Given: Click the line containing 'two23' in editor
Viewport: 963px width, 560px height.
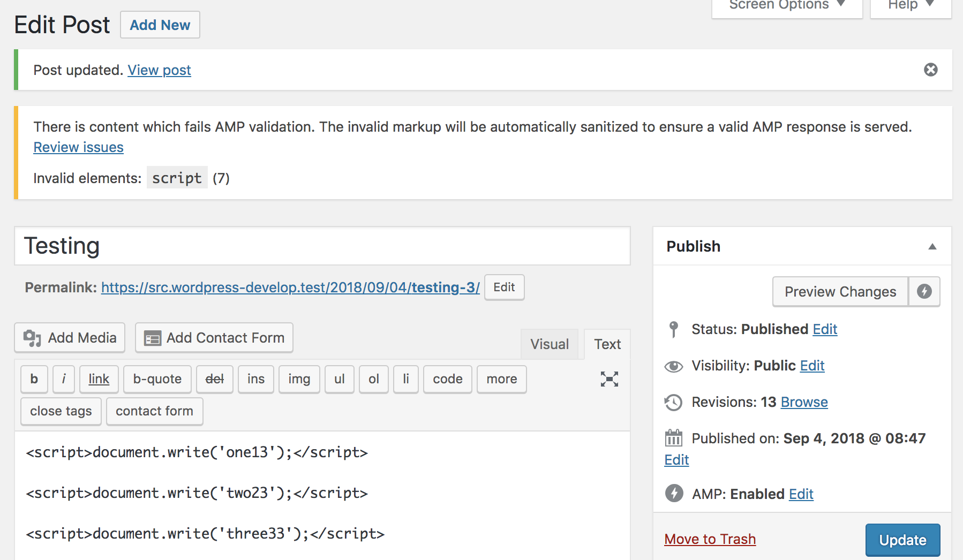Looking at the screenshot, I should coord(197,493).
